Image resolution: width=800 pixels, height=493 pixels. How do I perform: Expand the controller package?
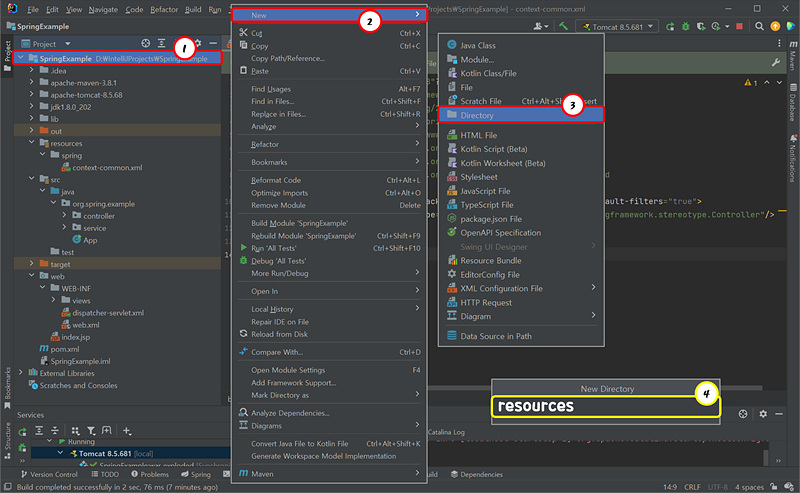pyautogui.click(x=64, y=216)
